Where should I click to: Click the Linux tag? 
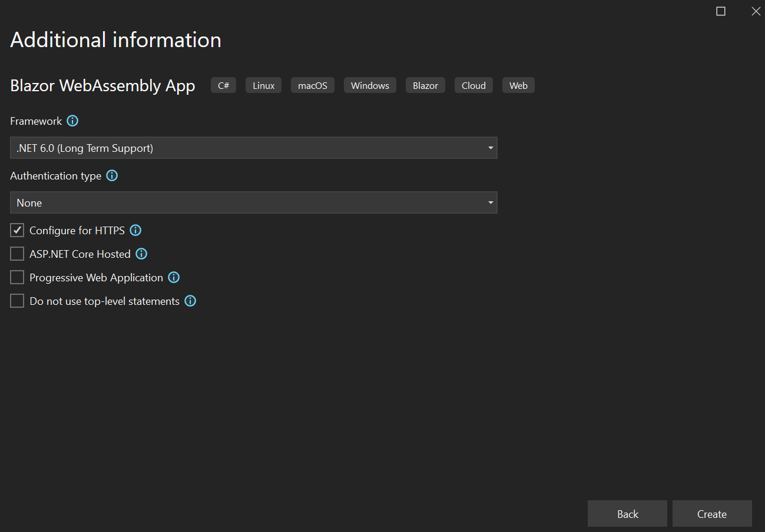(264, 85)
